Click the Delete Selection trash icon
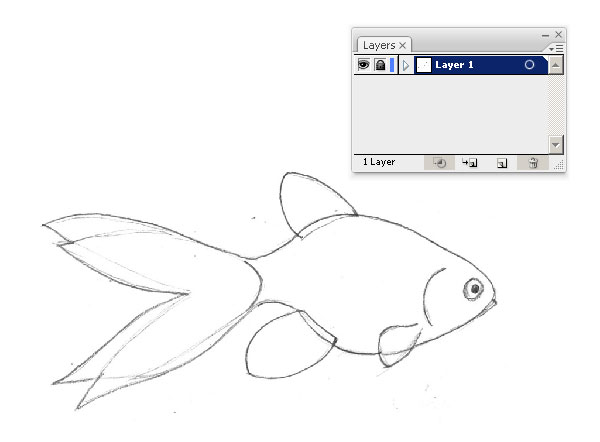 point(533,163)
